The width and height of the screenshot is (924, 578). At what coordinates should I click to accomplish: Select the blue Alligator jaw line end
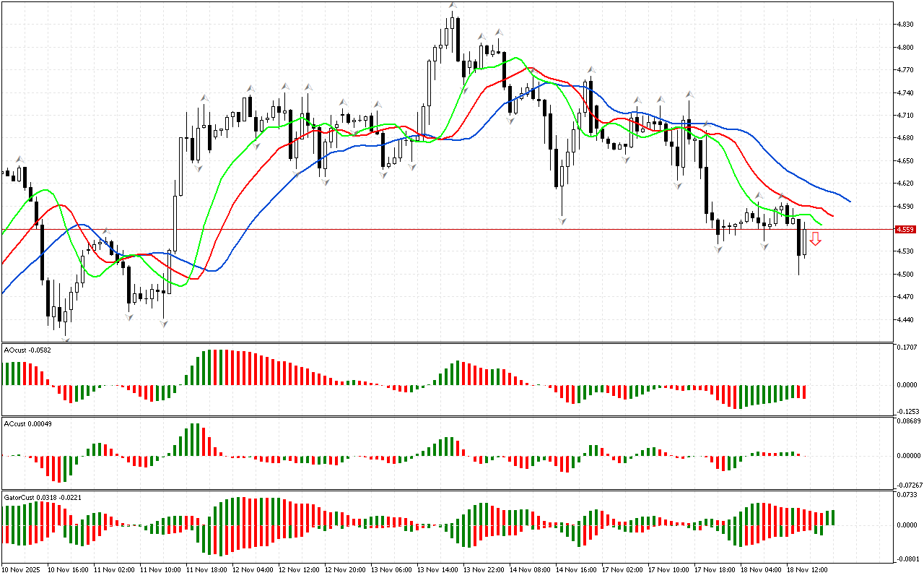click(x=849, y=201)
